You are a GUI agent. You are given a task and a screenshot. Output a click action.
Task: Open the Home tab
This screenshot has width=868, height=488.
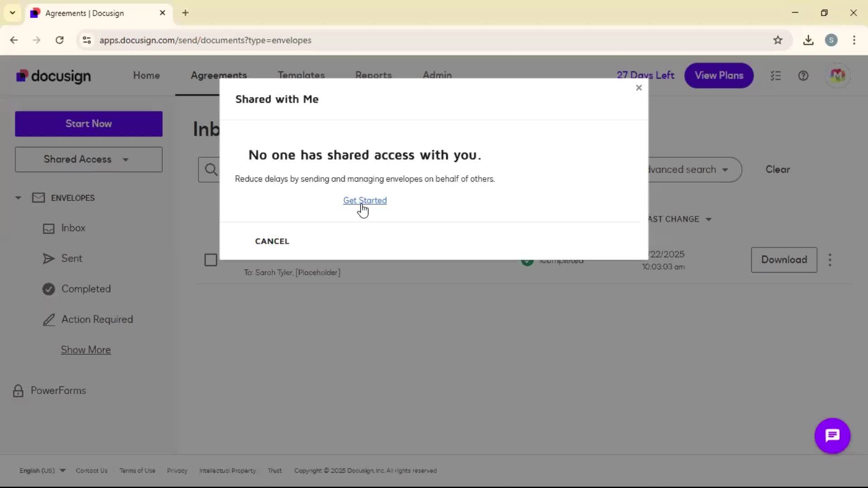pos(146,75)
